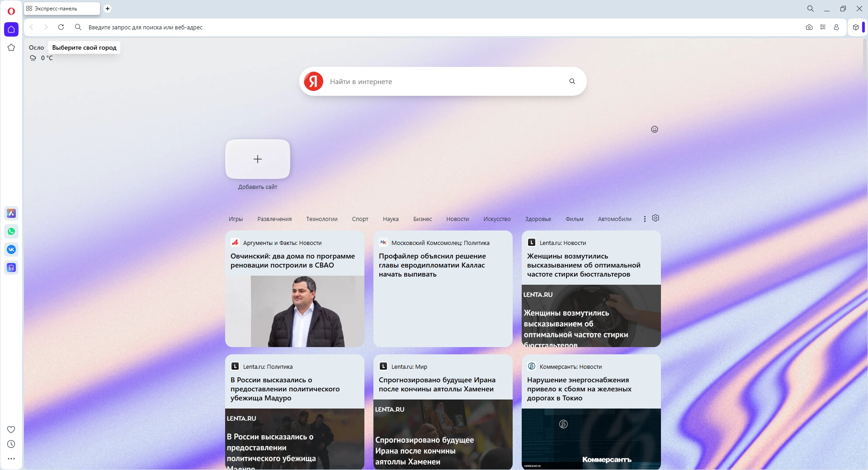Click the weather cloud icon
Image resolution: width=868 pixels, height=470 pixels.
click(x=33, y=58)
